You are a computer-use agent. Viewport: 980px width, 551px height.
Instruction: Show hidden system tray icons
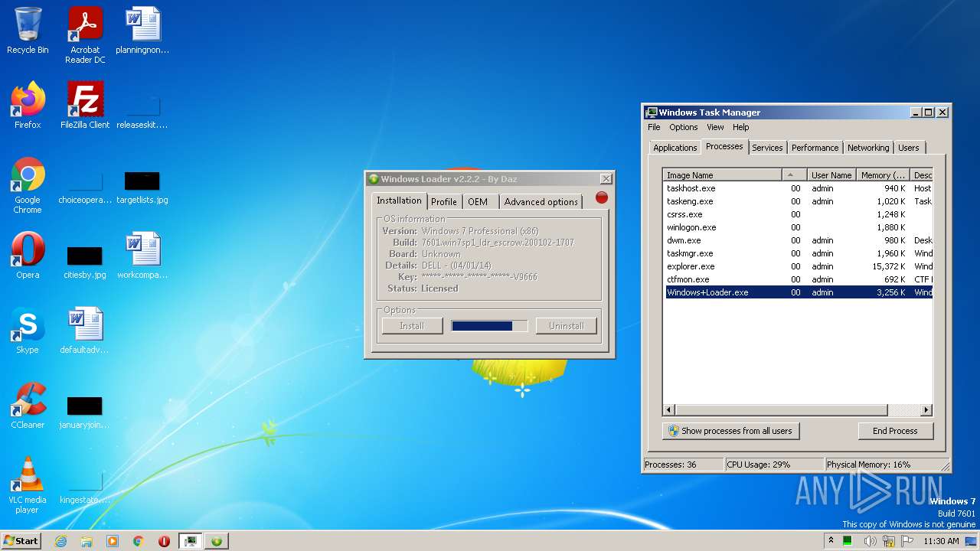coord(831,541)
